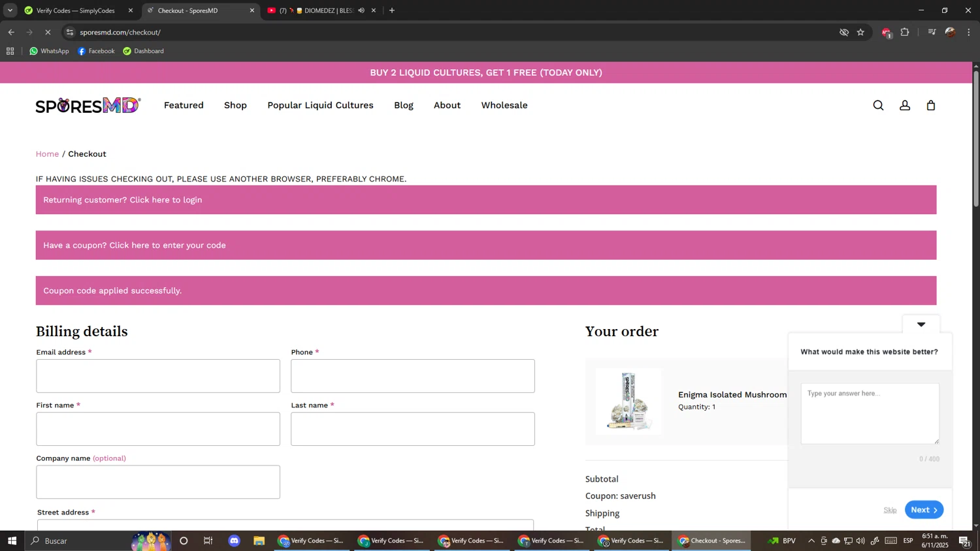Screen dimensions: 980x551
Task: Skip the survey question
Action: click(x=890, y=510)
